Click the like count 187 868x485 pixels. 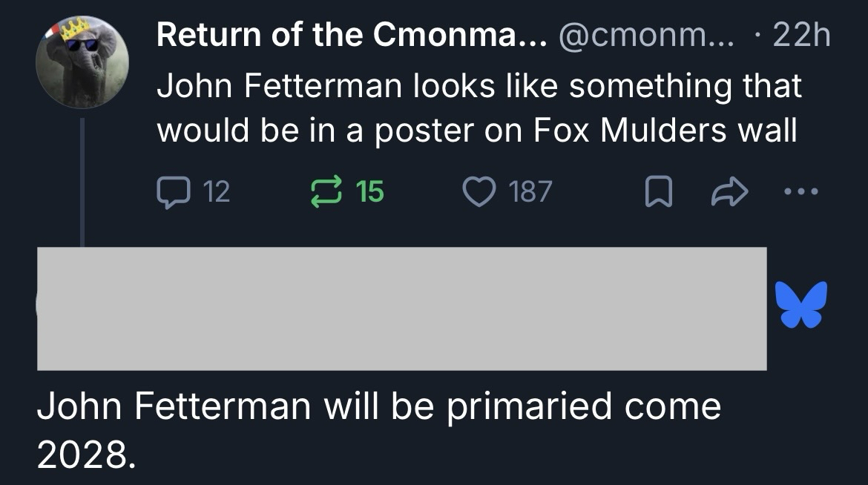coord(530,191)
